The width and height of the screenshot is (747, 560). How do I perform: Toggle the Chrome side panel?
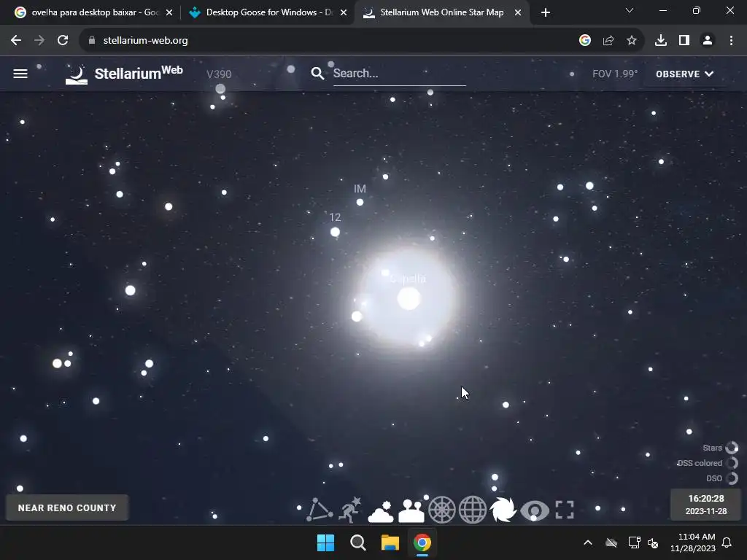[x=684, y=41]
